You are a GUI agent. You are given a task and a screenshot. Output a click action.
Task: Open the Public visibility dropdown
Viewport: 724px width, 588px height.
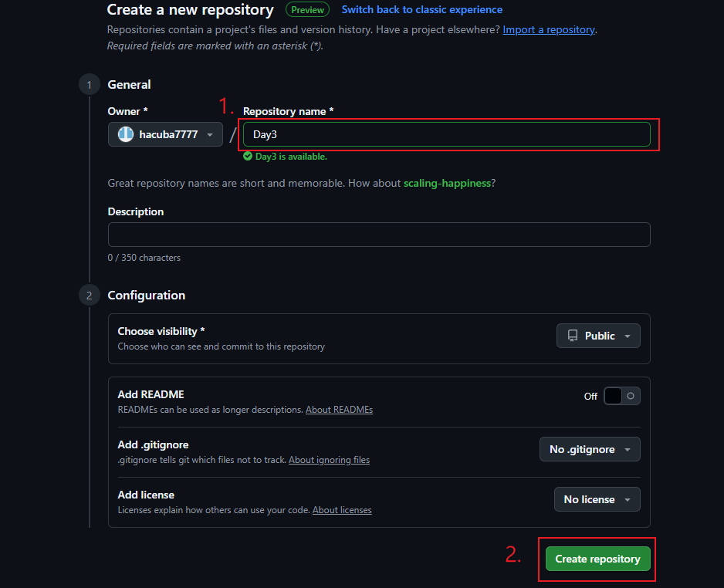point(598,336)
